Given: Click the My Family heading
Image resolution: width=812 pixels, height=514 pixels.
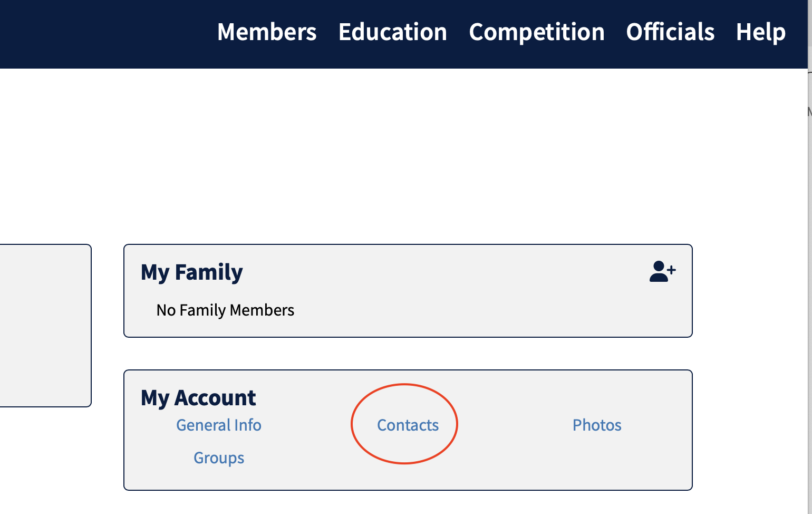Looking at the screenshot, I should point(191,272).
